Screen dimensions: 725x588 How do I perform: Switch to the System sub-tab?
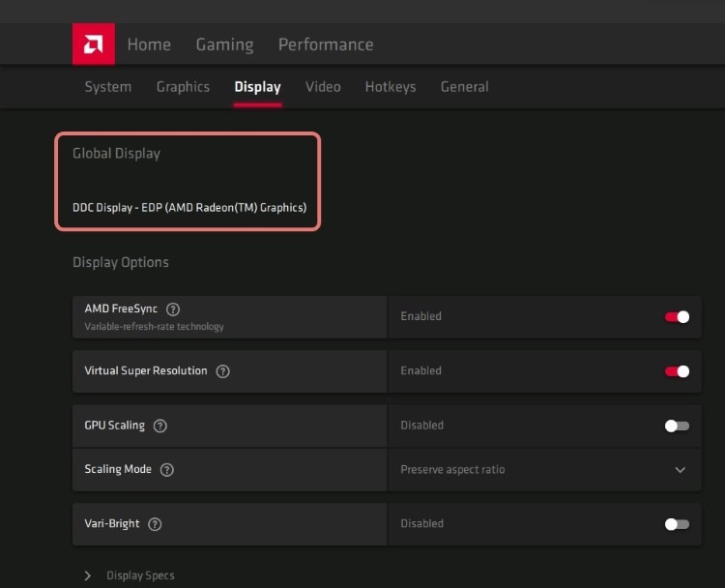(107, 87)
